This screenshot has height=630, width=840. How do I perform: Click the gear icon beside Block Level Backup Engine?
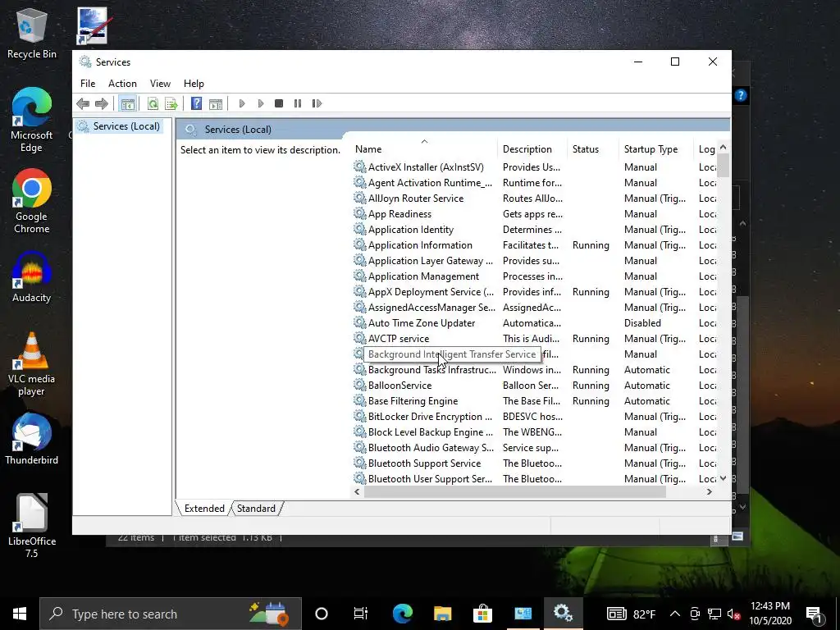pos(360,431)
